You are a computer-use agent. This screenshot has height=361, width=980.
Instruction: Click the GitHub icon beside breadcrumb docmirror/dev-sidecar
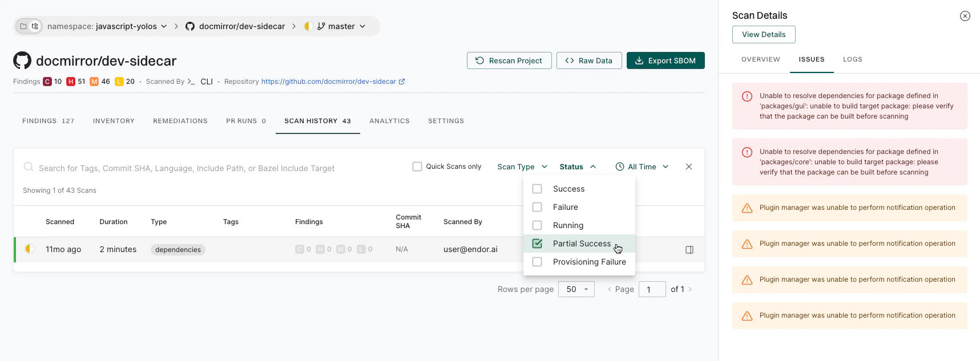click(190, 26)
